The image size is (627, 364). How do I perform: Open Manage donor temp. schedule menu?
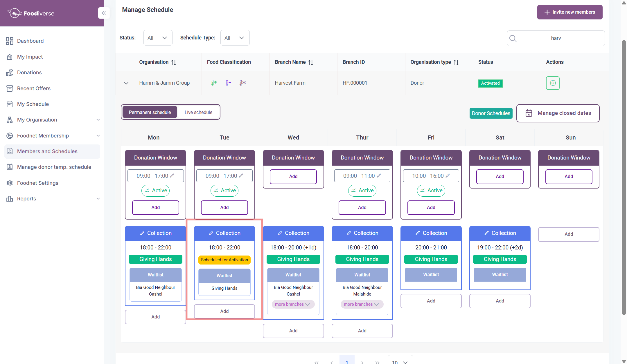point(54,167)
